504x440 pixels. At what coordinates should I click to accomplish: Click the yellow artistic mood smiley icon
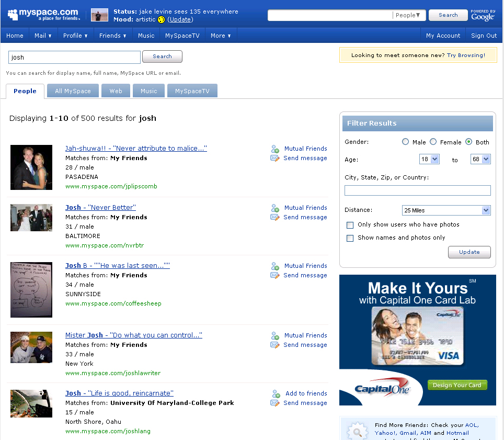(162, 20)
